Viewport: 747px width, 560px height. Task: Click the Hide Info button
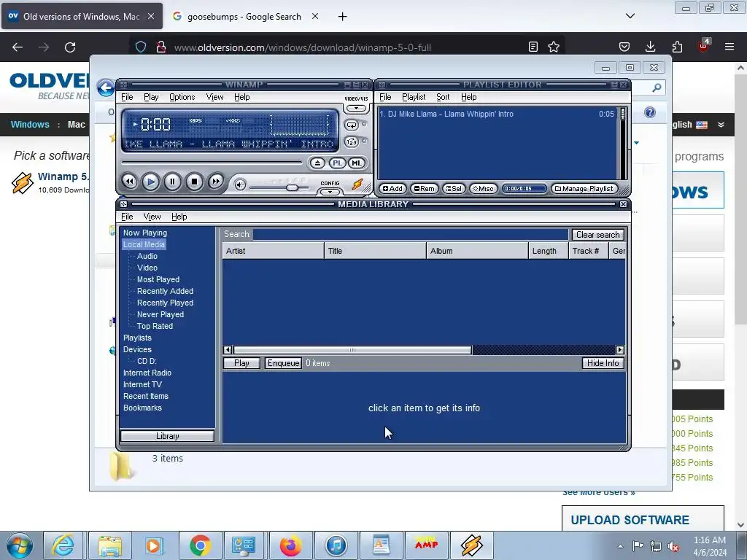[x=603, y=363]
